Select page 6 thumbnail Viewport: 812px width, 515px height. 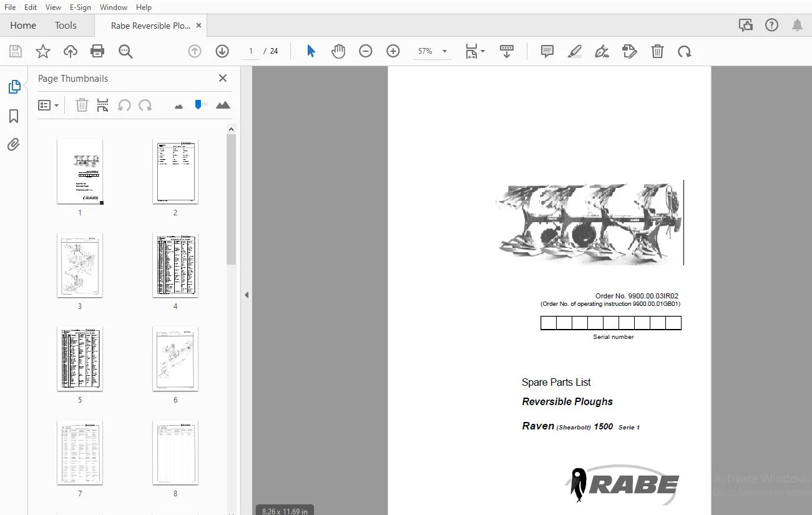(x=175, y=359)
